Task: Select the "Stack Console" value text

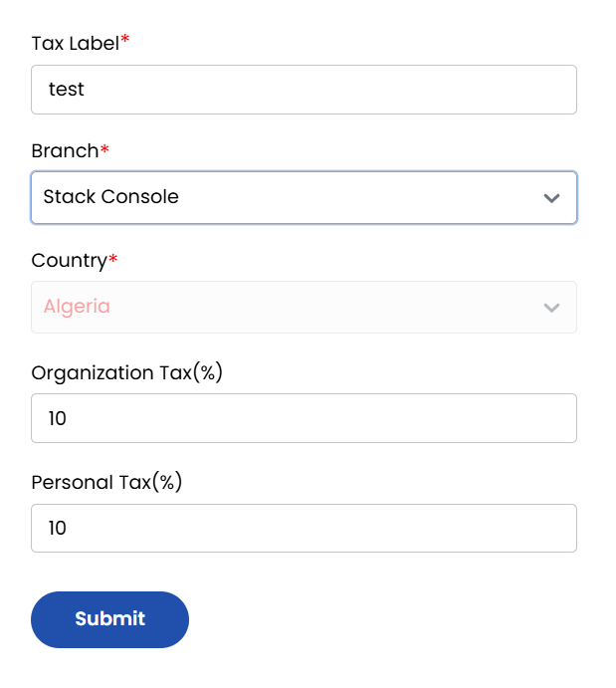Action: [x=110, y=197]
